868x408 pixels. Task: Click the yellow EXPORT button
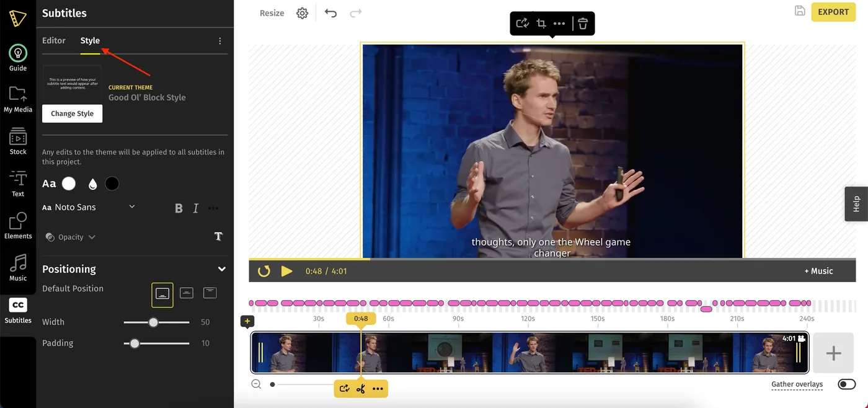click(x=833, y=12)
